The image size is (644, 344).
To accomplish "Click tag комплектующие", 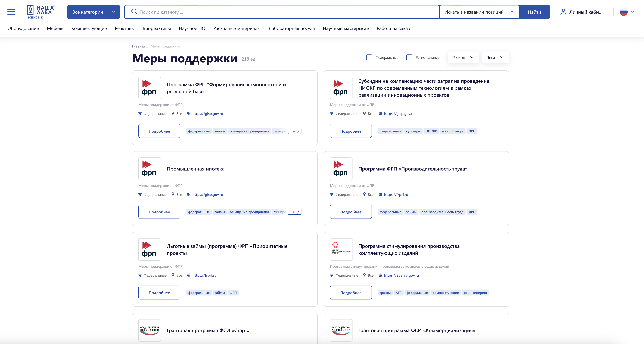I will [446, 293].
